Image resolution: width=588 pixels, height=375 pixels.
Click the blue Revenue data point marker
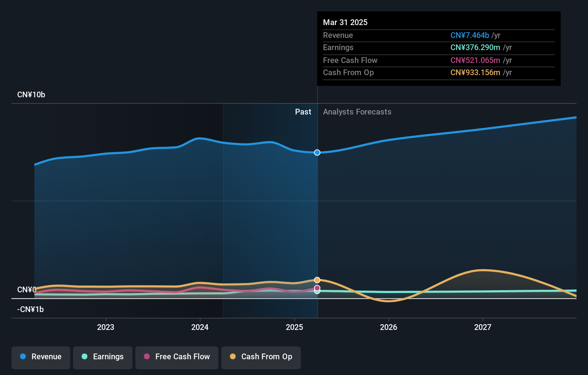coord(317,153)
